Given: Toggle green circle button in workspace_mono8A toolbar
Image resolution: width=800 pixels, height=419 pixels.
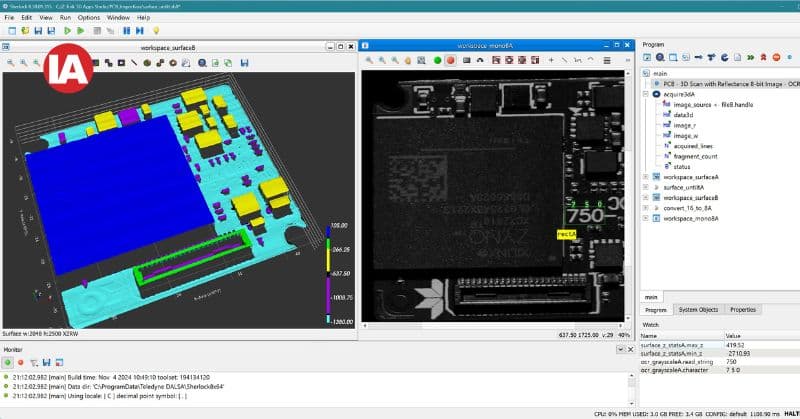Looking at the screenshot, I should point(437,60).
